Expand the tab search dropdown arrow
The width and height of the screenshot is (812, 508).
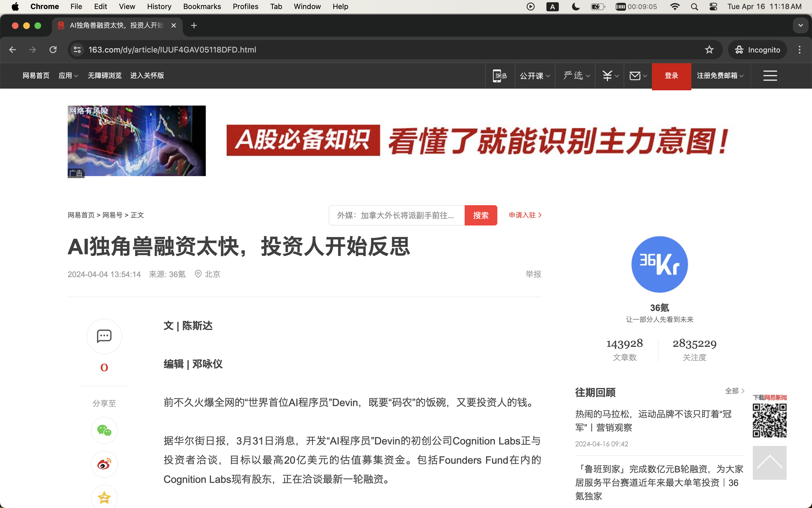801,25
